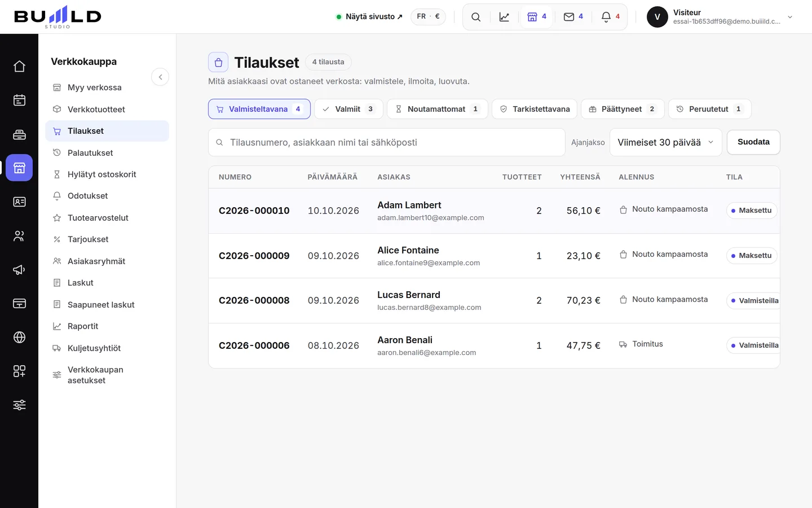This screenshot has height=508, width=812.
Task: Select customer Aaron Benali
Action: coord(405,340)
